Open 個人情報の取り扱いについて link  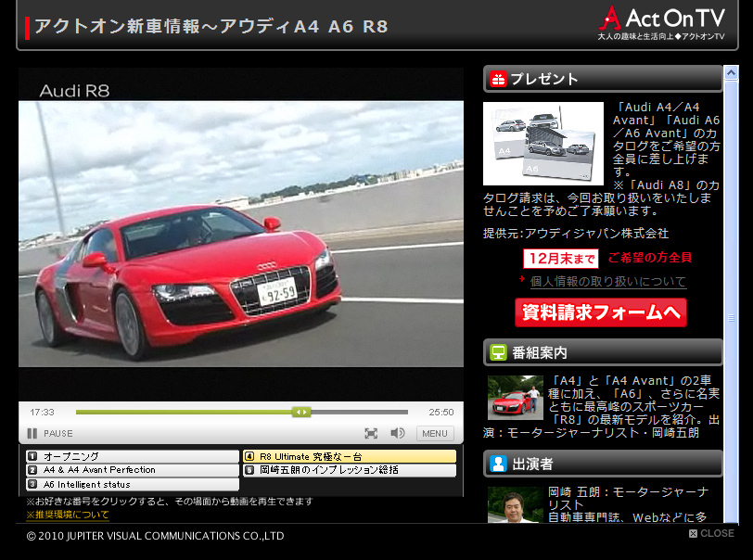(x=608, y=282)
